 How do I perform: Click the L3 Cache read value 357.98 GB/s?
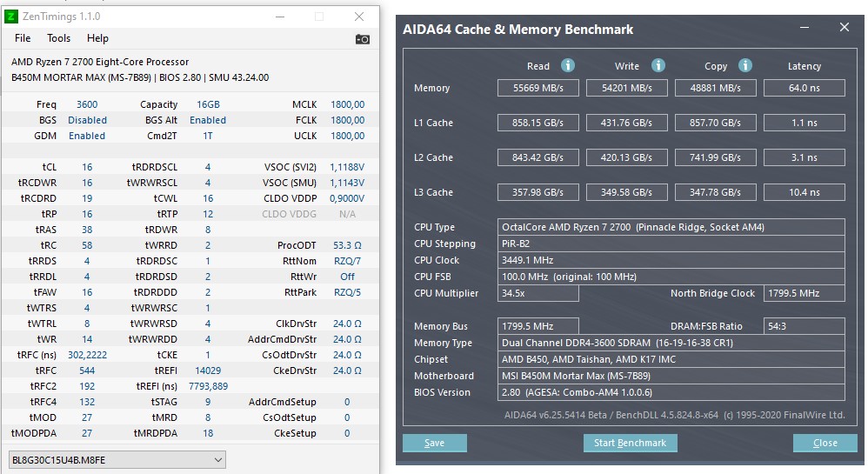tap(538, 193)
